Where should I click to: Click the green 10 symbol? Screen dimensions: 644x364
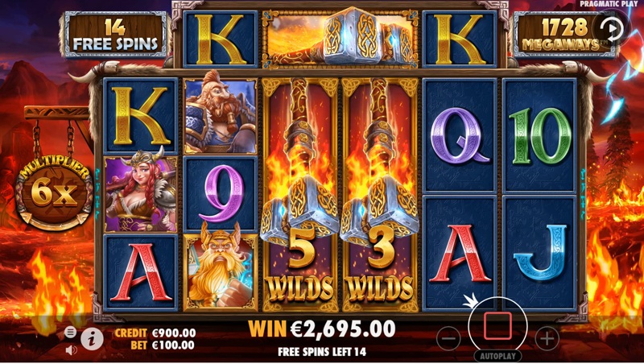point(539,135)
